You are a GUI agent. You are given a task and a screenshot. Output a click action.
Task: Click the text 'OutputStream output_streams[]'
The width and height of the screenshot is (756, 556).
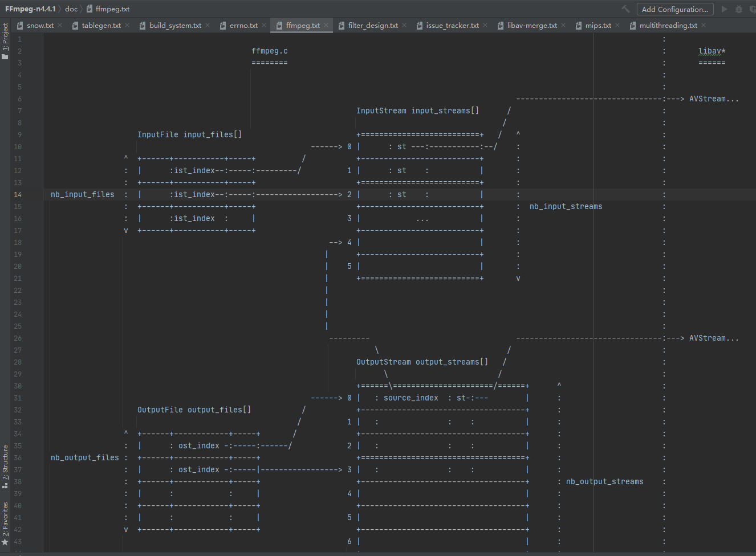(x=422, y=362)
